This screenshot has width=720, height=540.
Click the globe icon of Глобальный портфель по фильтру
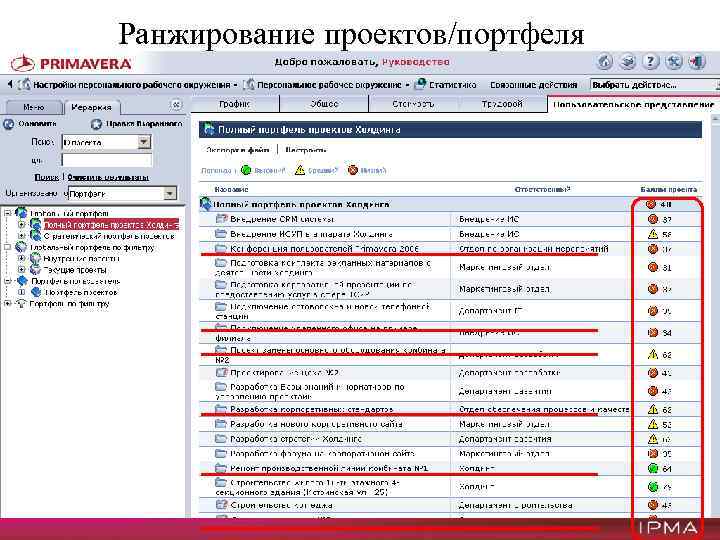pyautogui.click(x=21, y=248)
